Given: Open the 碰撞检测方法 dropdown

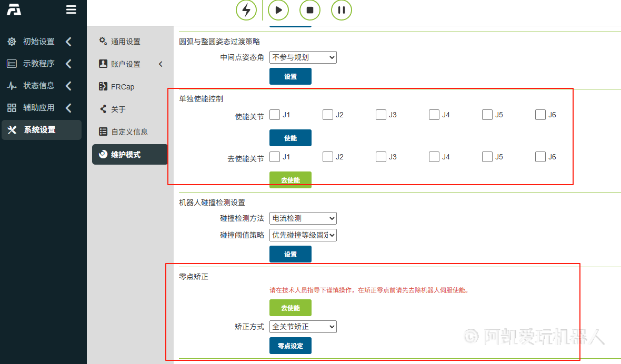Looking at the screenshot, I should tap(303, 218).
